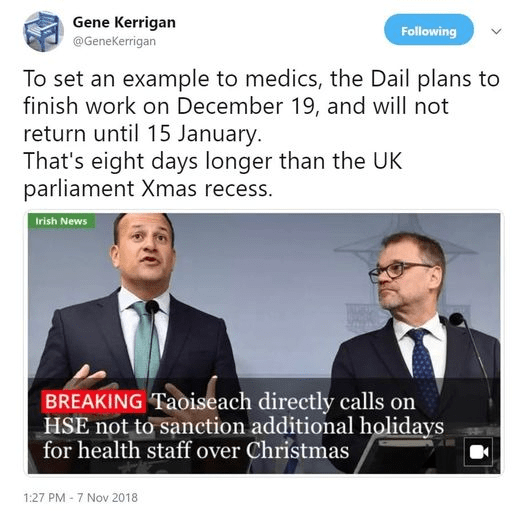Toggle the Following button
This screenshot has width=526, height=511.
coord(429,30)
